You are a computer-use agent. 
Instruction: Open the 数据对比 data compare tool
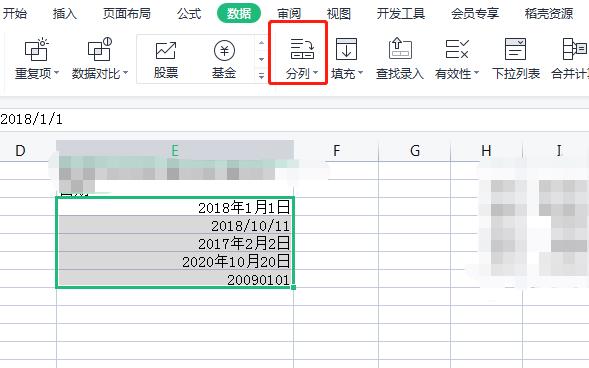[x=100, y=50]
